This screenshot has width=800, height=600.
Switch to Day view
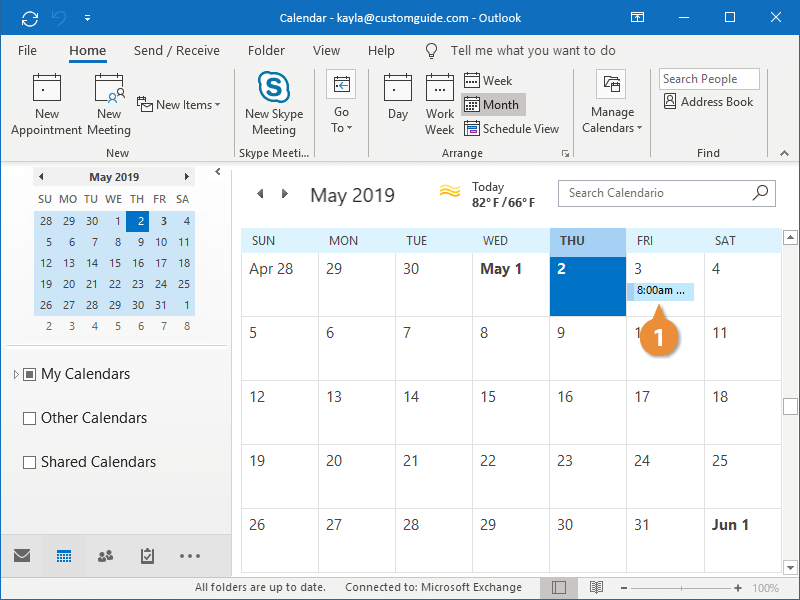(398, 98)
